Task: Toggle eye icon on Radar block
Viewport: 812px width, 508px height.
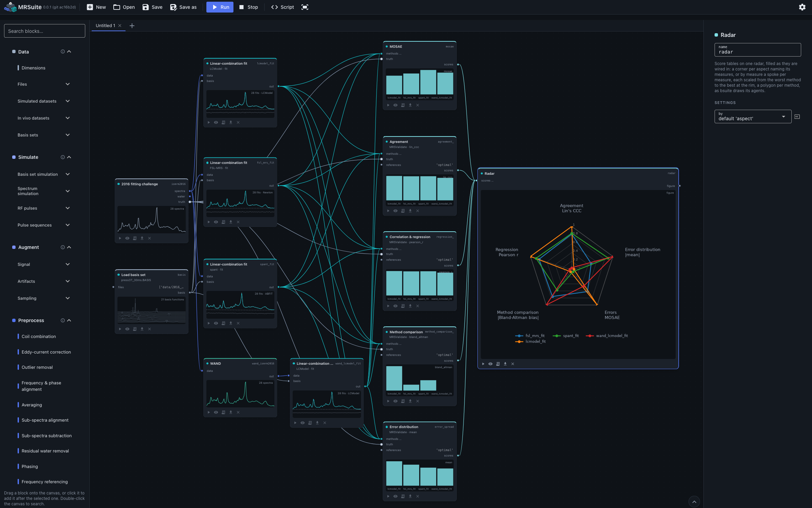Action: click(x=490, y=364)
